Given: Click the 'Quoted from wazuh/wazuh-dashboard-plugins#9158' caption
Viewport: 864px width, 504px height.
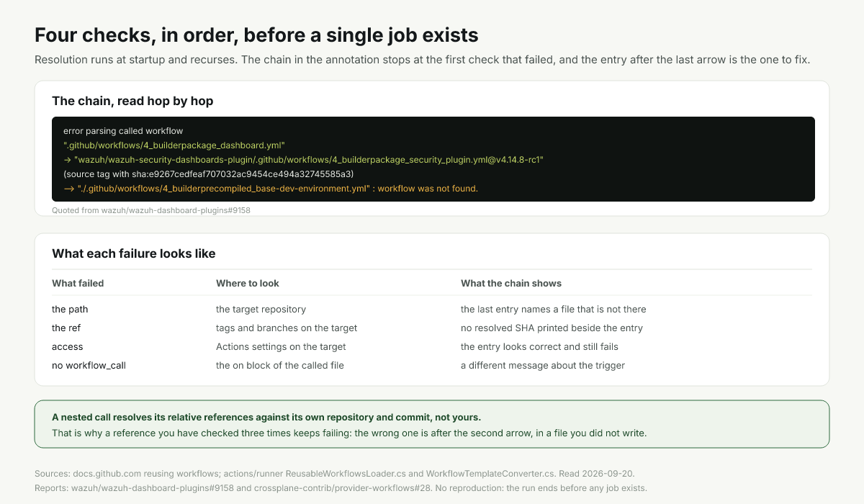Looking at the screenshot, I should click(151, 210).
